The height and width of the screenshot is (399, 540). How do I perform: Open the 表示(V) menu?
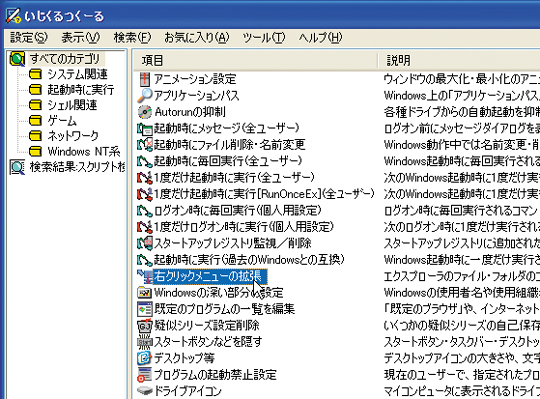80,38
